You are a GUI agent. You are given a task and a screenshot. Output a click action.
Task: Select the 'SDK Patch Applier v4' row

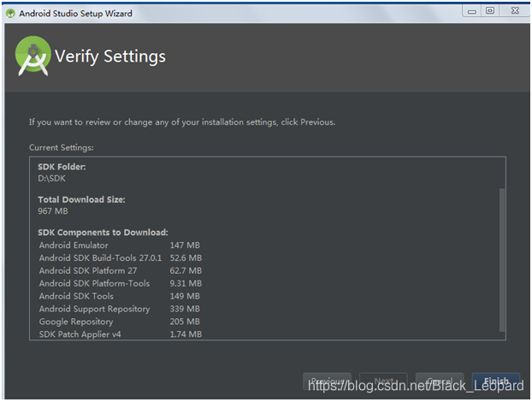click(120, 334)
